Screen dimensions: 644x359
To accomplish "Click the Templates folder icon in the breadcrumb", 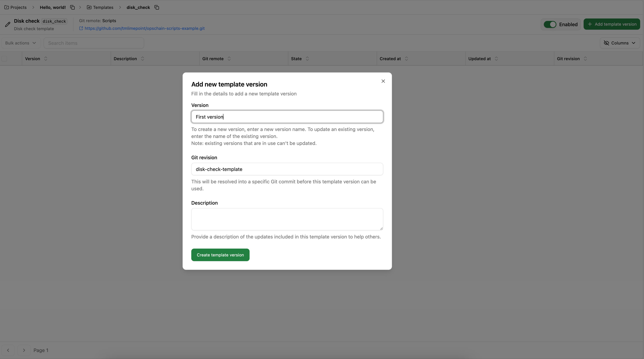I will tap(89, 7).
